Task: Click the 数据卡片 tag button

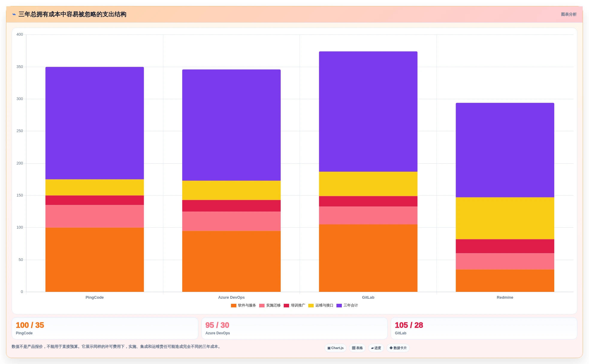Action: 398,348
